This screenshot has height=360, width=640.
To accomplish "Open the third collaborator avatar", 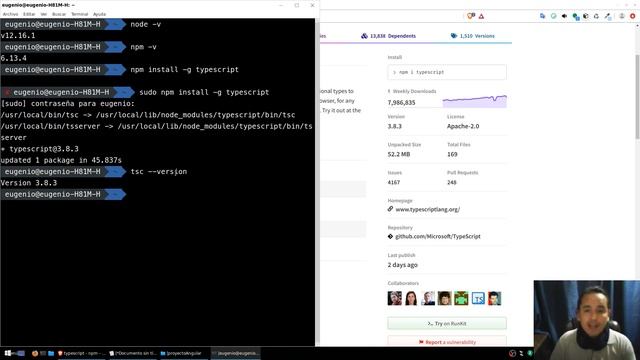I will point(428,298).
